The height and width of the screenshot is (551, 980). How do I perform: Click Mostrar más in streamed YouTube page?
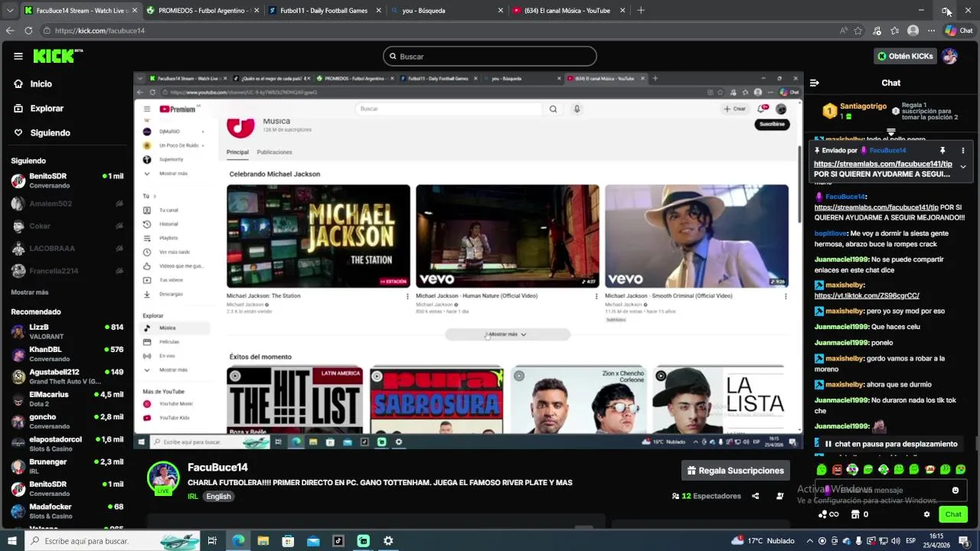(508, 334)
